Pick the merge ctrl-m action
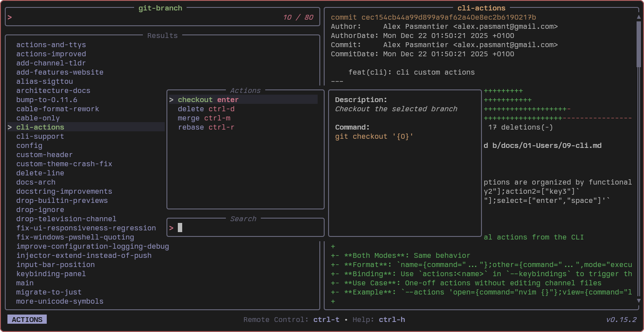Image resolution: width=644 pixels, height=332 pixels. (x=204, y=118)
